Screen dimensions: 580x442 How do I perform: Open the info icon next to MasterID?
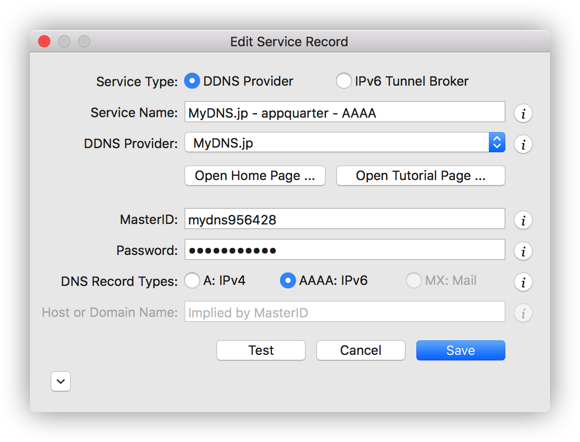(523, 220)
